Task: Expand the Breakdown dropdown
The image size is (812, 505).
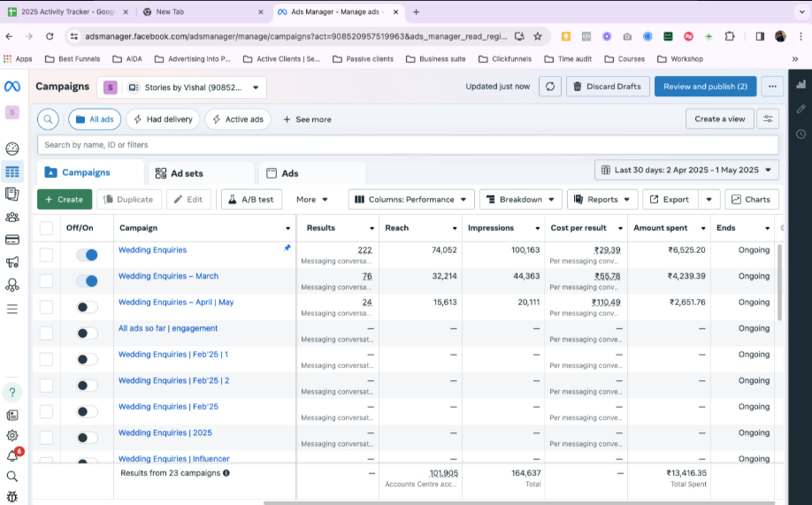Action: point(520,200)
